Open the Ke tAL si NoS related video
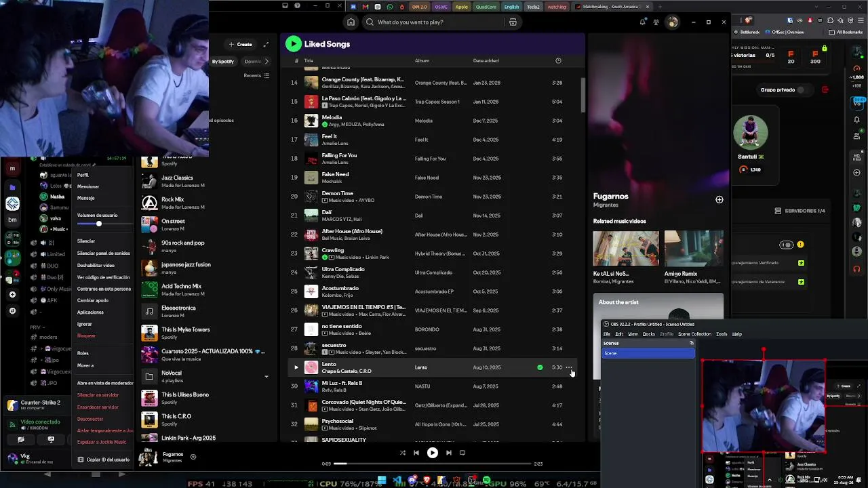The height and width of the screenshot is (488, 868). click(x=625, y=258)
